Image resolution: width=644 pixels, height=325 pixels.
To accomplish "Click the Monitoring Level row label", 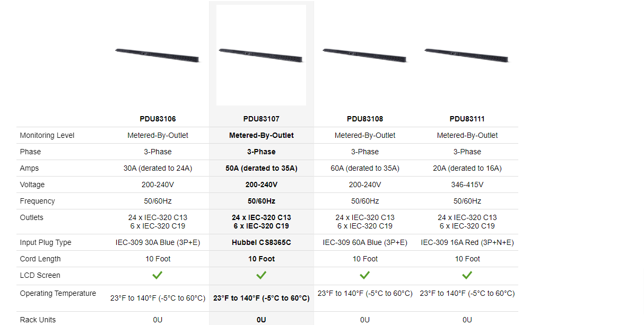I will pos(47,135).
